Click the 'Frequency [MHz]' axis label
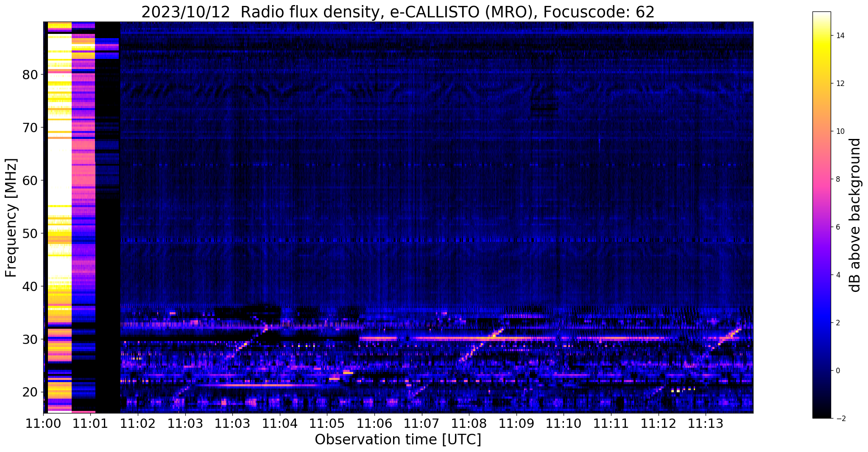868x452 pixels. click(x=11, y=218)
